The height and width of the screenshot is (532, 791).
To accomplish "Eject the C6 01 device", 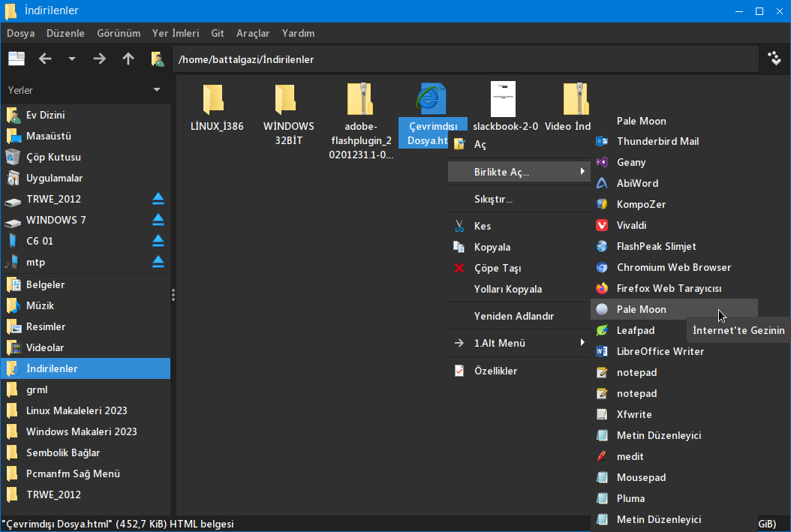I will click(158, 241).
